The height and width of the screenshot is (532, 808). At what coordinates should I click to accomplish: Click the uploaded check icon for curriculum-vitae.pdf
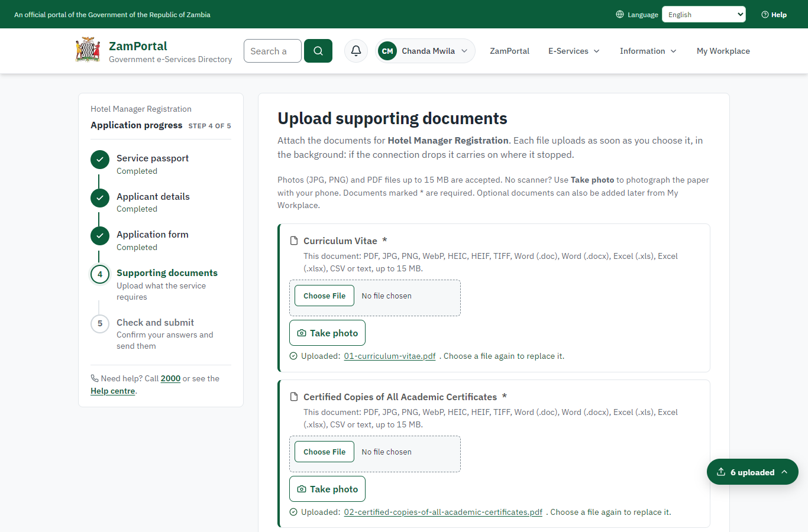[293, 356]
